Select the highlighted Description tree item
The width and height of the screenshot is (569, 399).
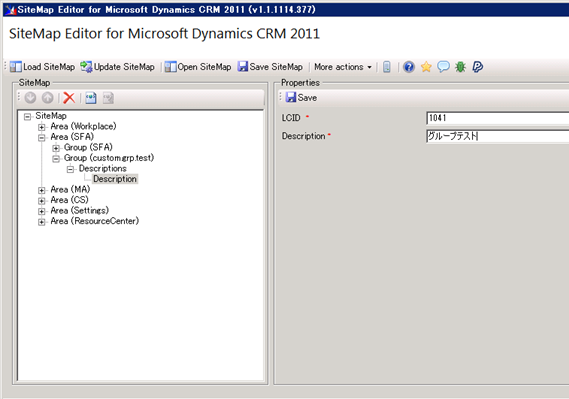(115, 179)
